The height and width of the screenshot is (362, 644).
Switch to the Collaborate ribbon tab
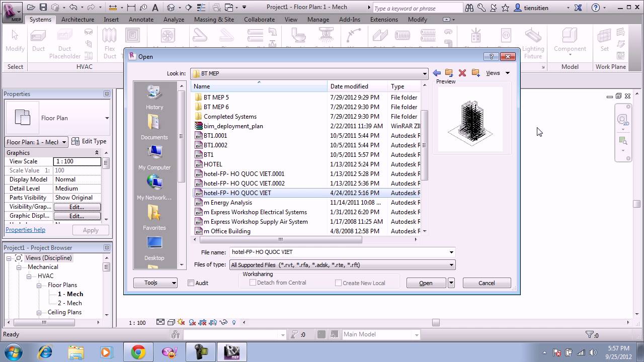coord(259,20)
